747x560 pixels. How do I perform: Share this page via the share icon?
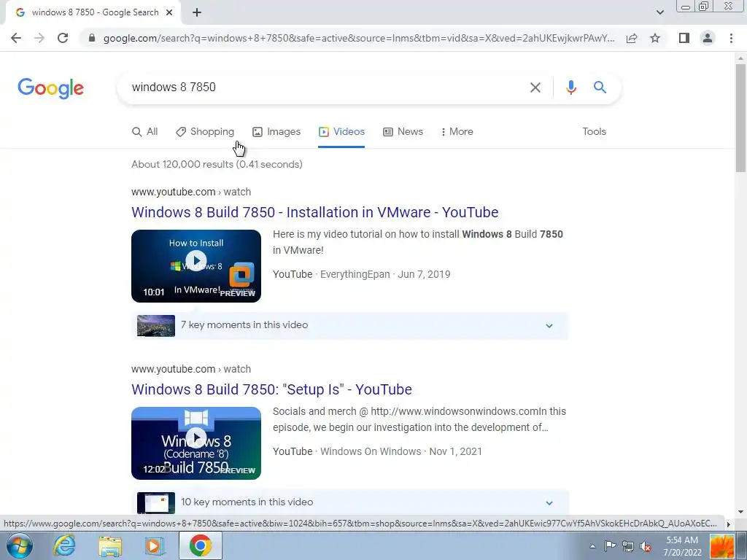click(x=632, y=38)
